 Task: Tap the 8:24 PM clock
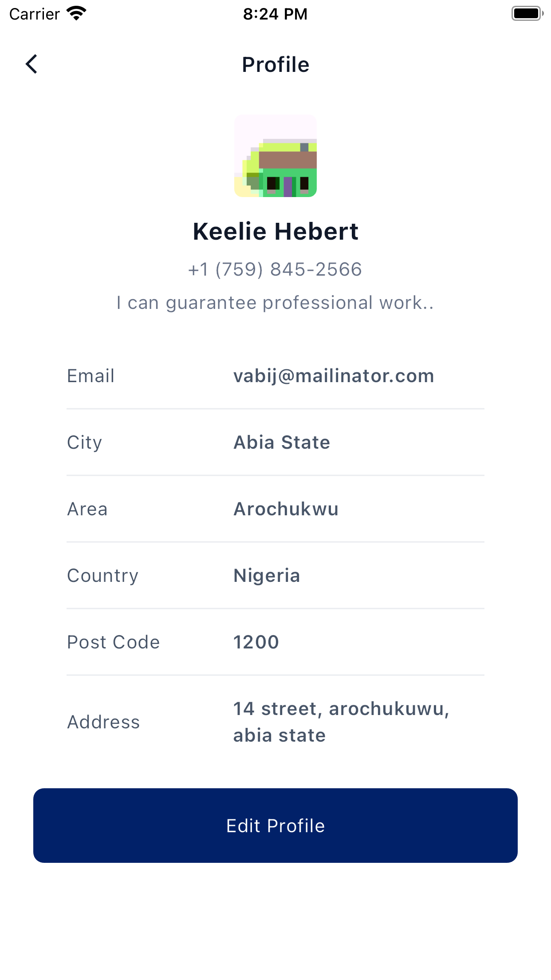pos(275,14)
